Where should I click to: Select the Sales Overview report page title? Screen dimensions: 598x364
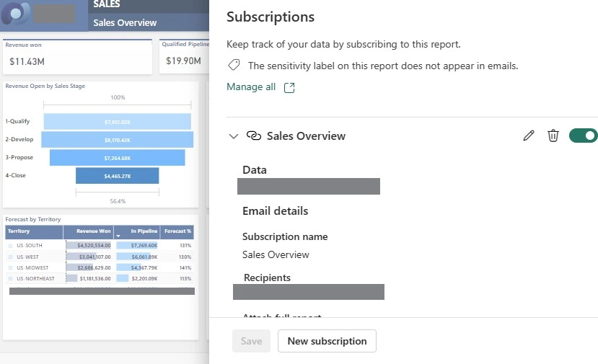[x=125, y=23]
